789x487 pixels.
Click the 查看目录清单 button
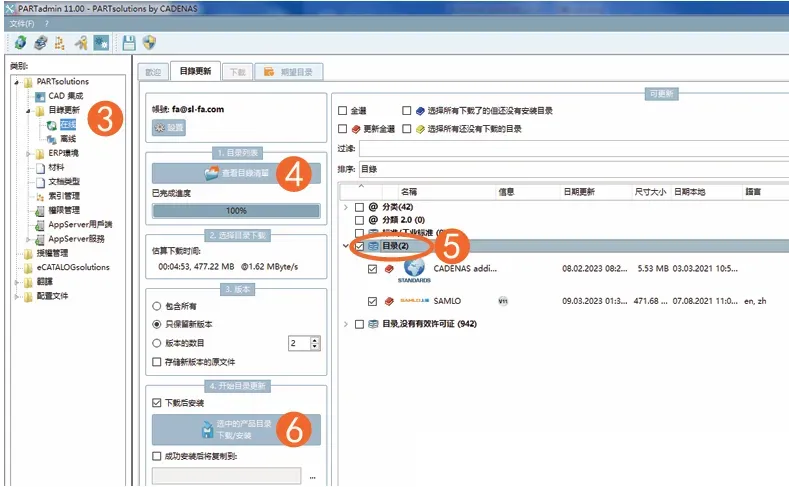tap(236, 173)
